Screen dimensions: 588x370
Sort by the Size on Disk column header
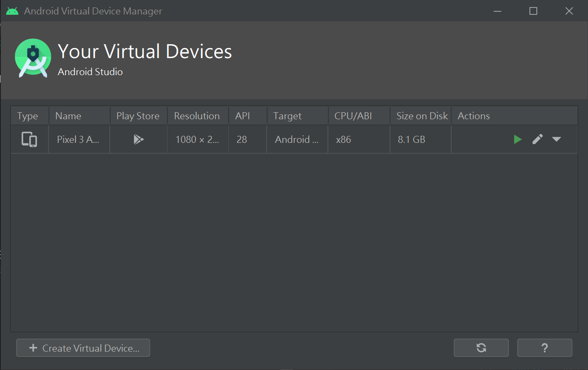coord(421,116)
